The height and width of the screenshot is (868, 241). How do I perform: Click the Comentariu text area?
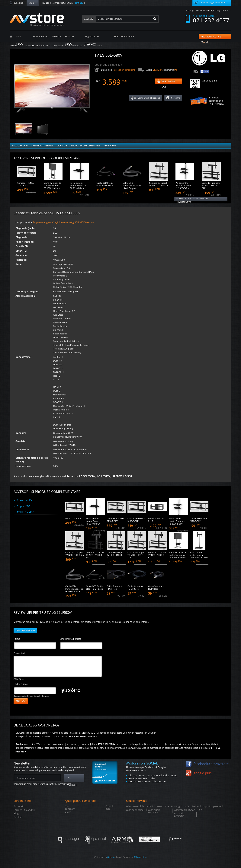[58, 666]
